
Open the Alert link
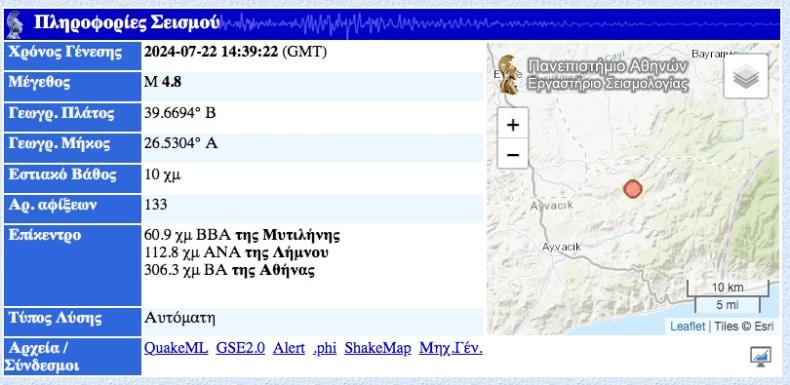point(289,348)
